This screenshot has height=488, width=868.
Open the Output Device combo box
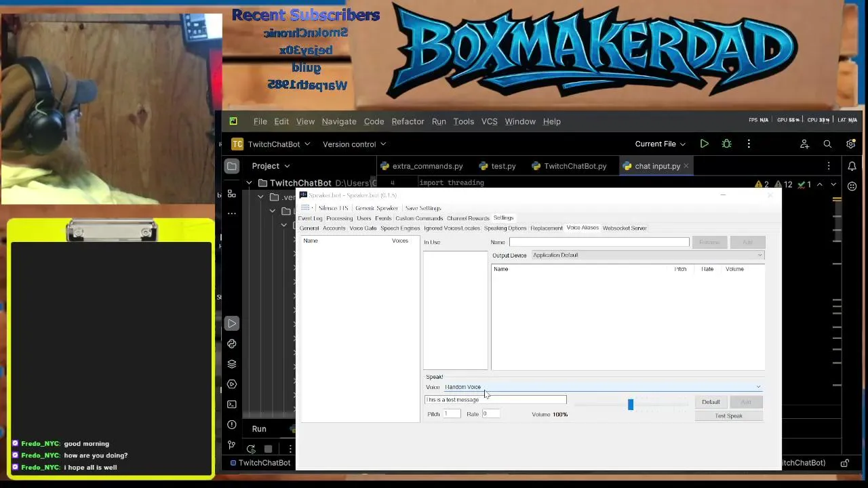point(647,256)
